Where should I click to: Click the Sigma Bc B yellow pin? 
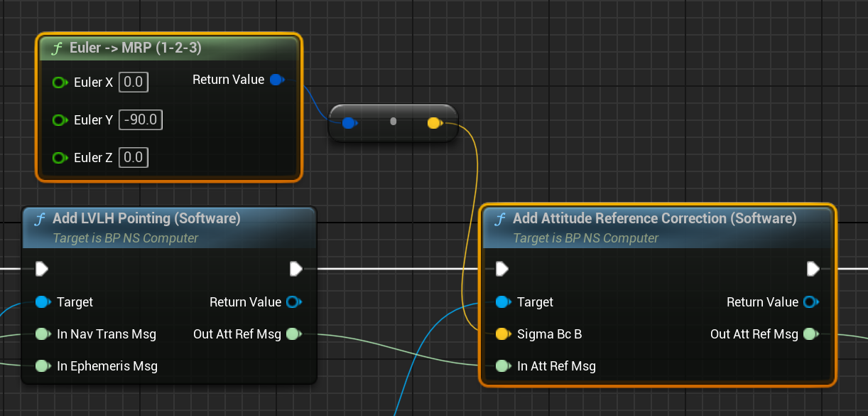tap(502, 334)
